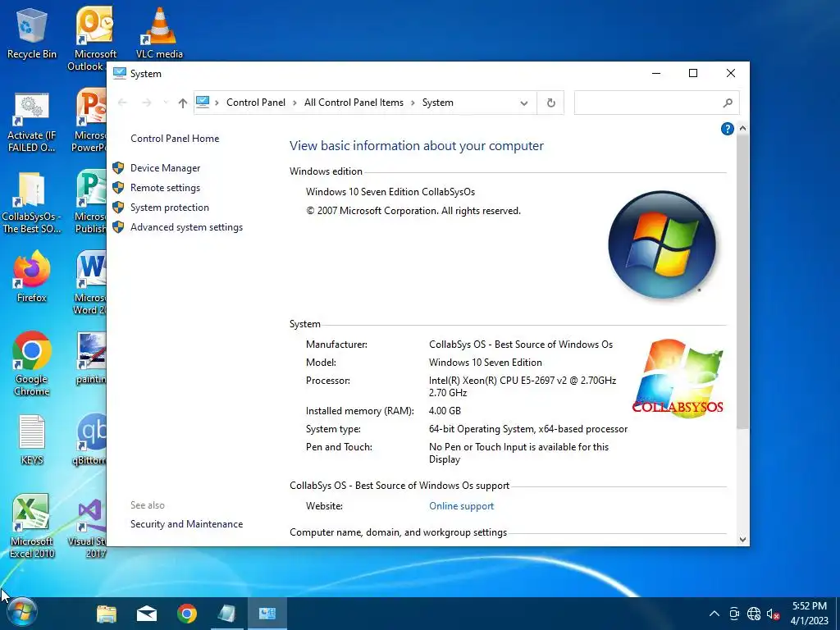Open Microsoft Excel 2010 desktop shortcut
The width and height of the screenshot is (840, 630).
(x=31, y=526)
